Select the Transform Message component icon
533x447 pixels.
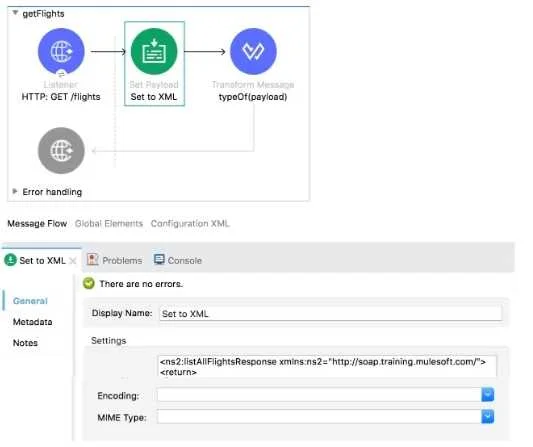coord(253,51)
